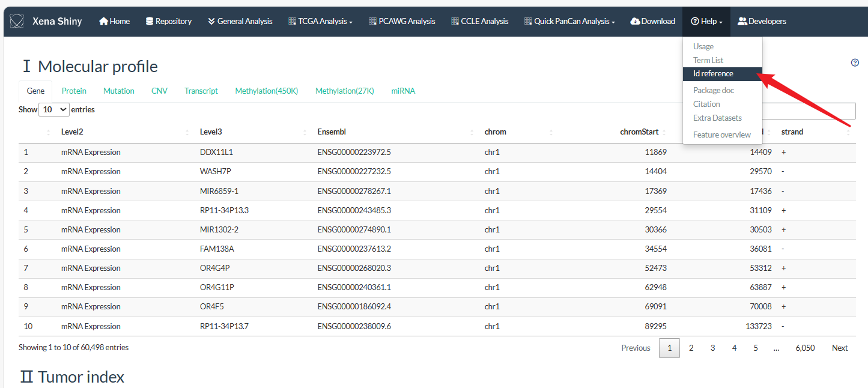868x388 pixels.
Task: Sort the table by chrom column arrows
Action: click(551, 132)
